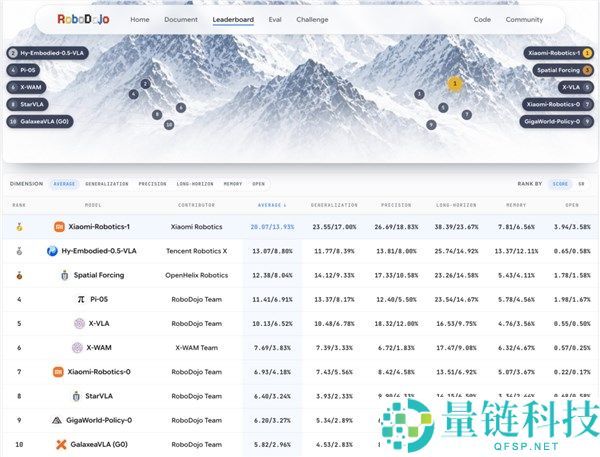
Task: Click the X-WAM purple circular logo icon
Action: pyautogui.click(x=77, y=348)
